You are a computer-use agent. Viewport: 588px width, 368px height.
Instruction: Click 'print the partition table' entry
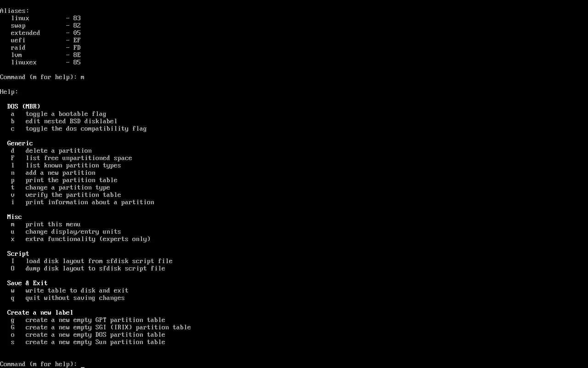click(x=64, y=180)
